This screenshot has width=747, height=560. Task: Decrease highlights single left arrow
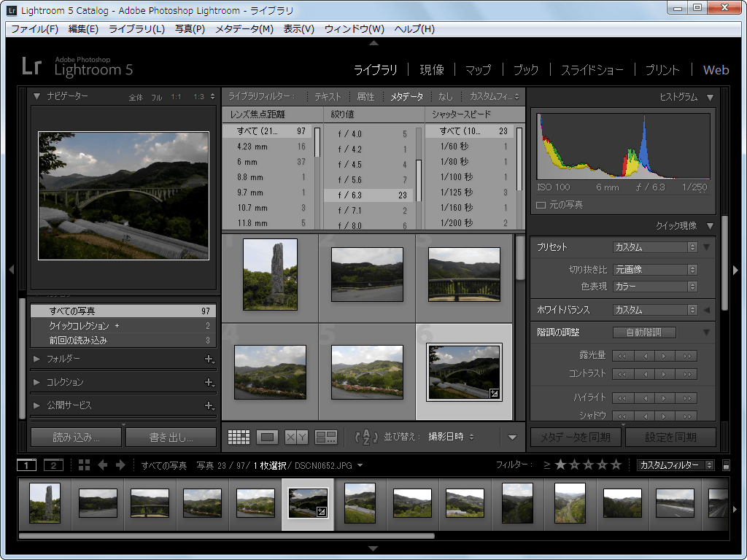645,397
